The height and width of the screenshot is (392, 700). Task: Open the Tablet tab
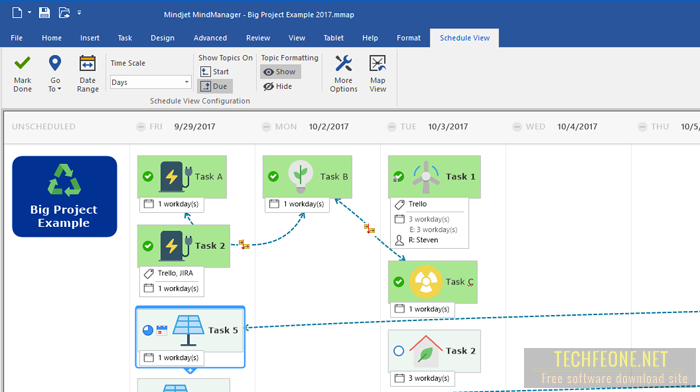tap(333, 38)
